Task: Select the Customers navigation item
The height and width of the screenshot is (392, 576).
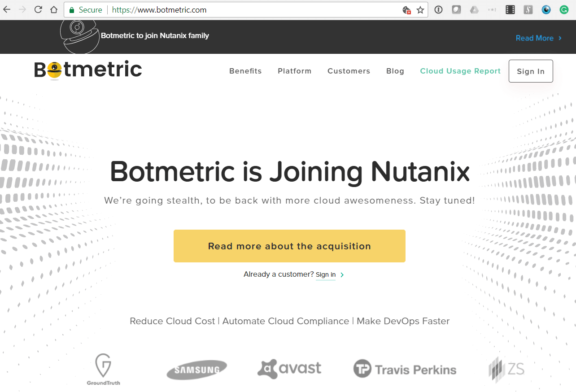Action: click(349, 71)
